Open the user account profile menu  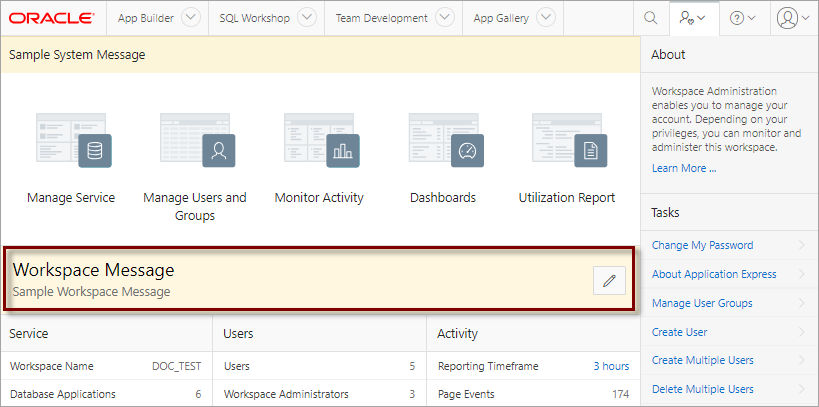coord(792,18)
